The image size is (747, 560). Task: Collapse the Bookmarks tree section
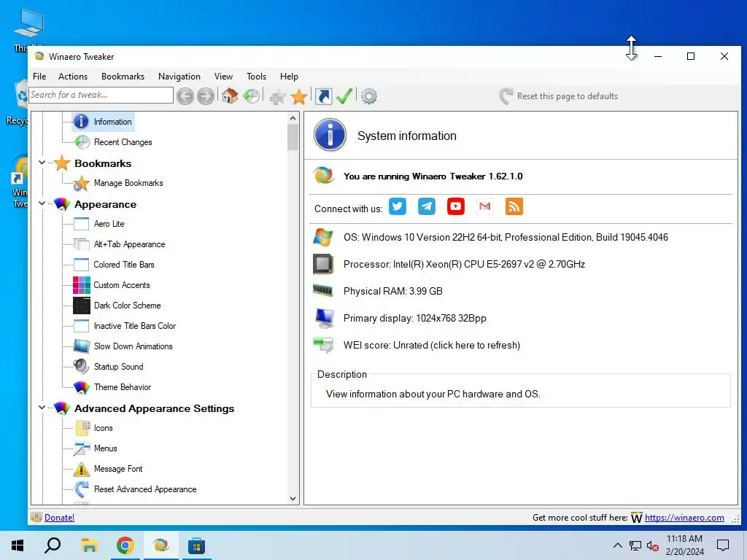coord(42,163)
